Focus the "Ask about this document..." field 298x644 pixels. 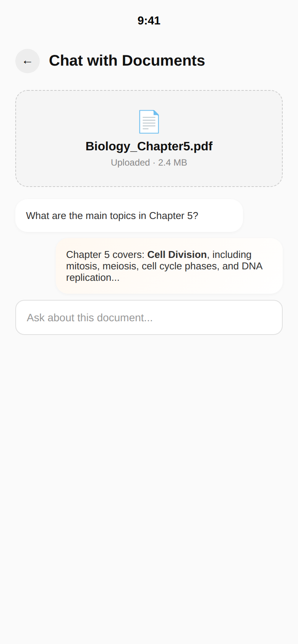tap(149, 317)
